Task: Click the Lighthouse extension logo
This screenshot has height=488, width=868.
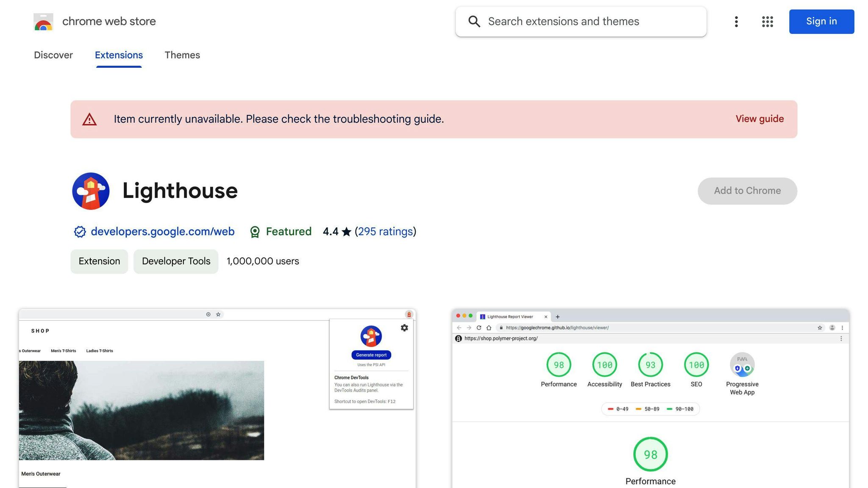Action: coord(91,191)
